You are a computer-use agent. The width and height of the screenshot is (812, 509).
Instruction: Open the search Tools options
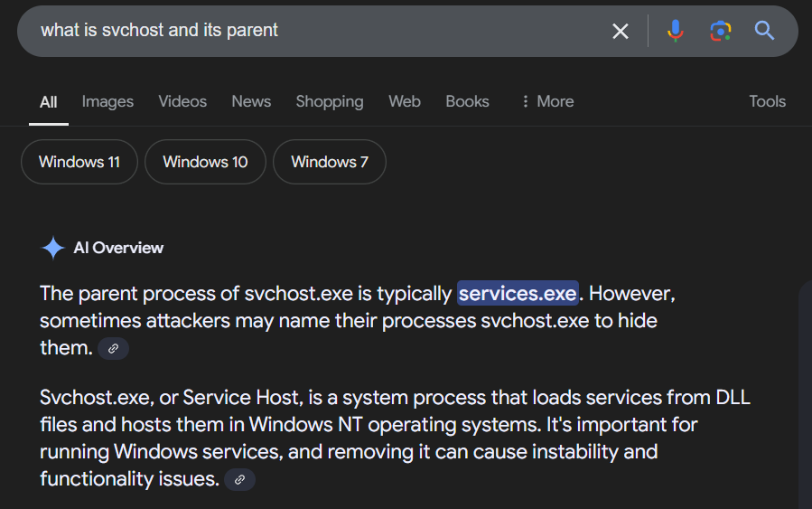[x=767, y=101]
